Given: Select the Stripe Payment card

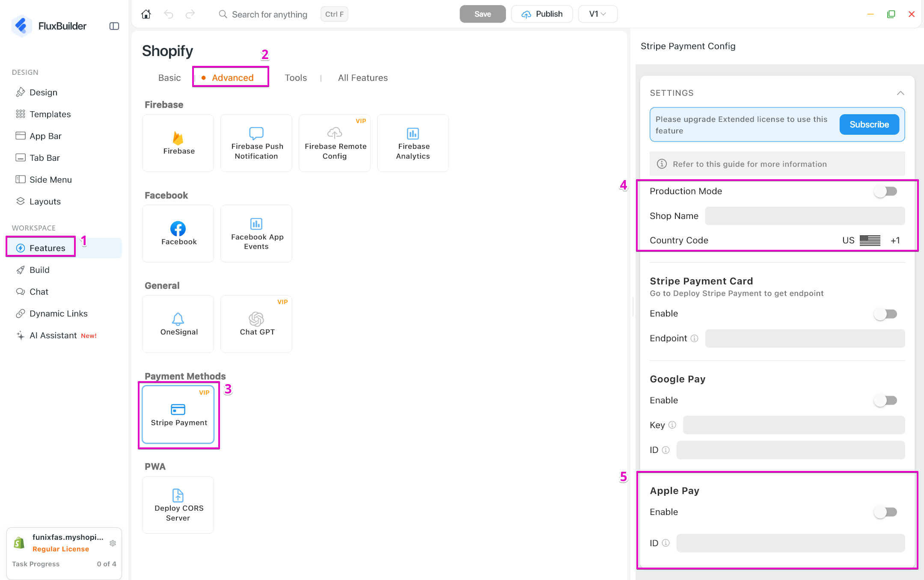Looking at the screenshot, I should pyautogui.click(x=178, y=414).
